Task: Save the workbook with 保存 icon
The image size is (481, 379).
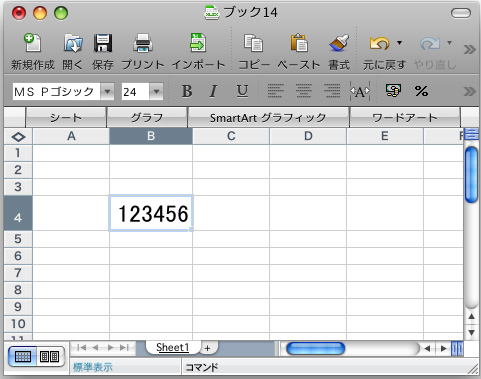Action: (103, 43)
